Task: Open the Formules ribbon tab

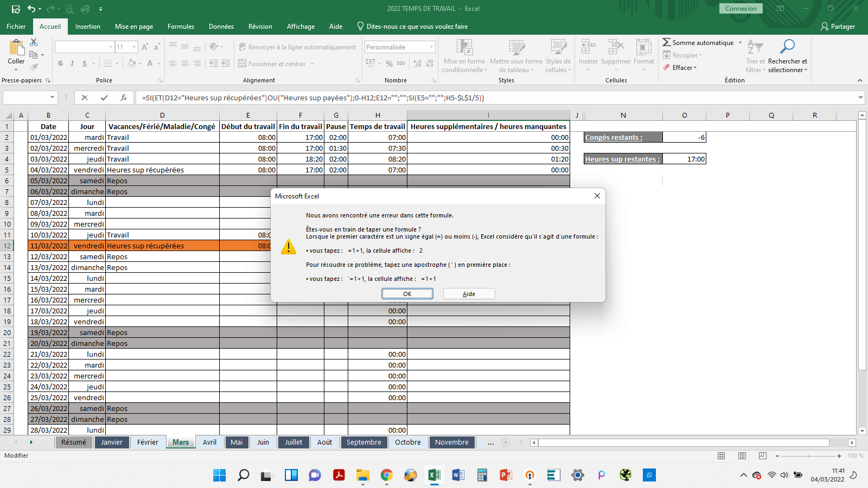Action: tap(181, 27)
